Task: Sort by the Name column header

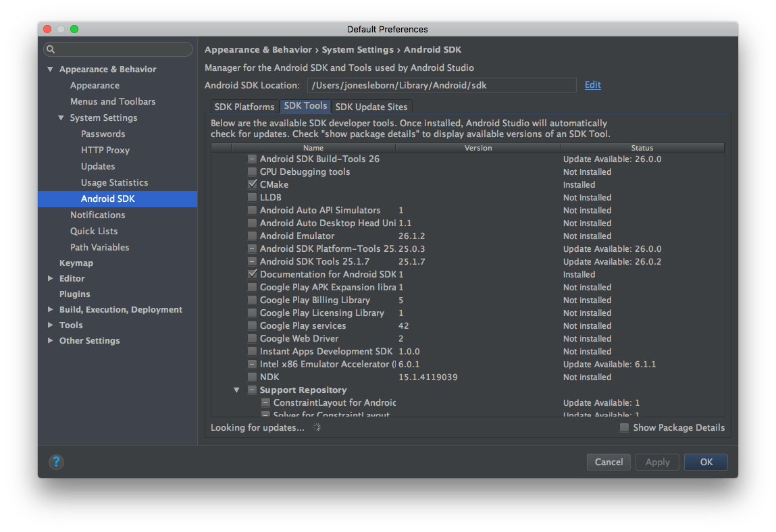Action: tap(313, 147)
